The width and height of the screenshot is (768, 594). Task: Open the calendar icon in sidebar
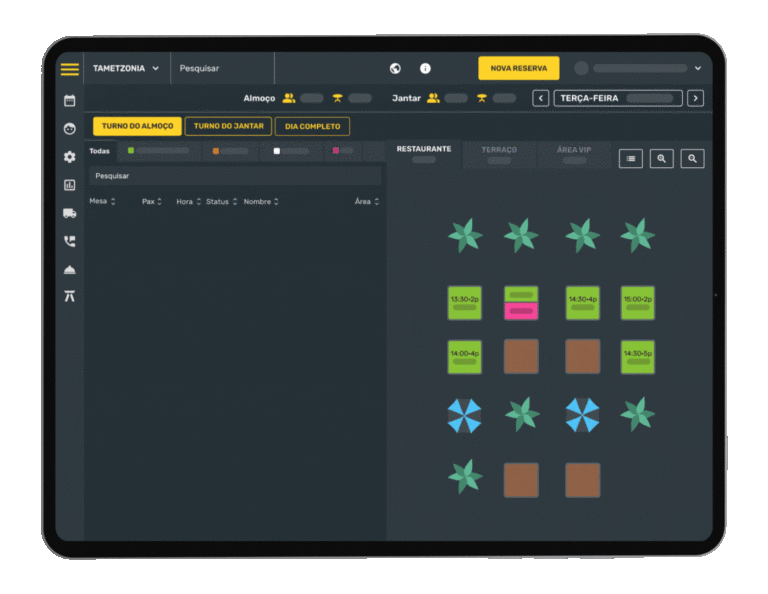[x=69, y=101]
